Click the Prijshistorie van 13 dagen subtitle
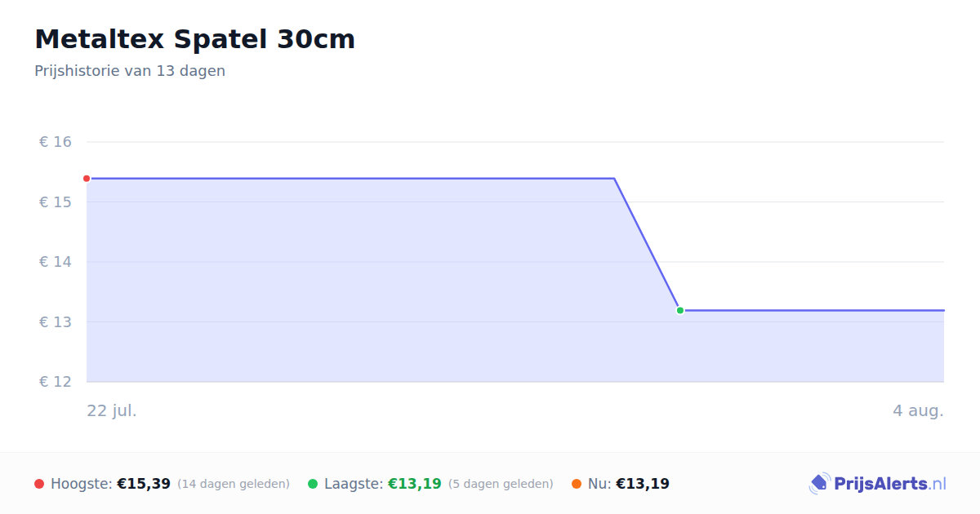 click(130, 71)
